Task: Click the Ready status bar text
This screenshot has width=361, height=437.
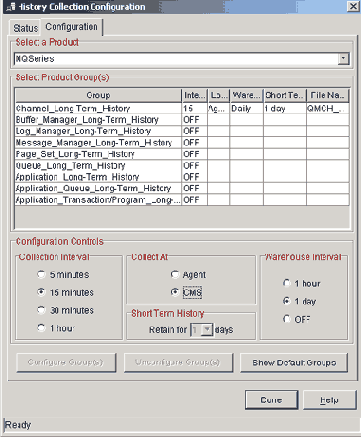Action: pos(18,425)
